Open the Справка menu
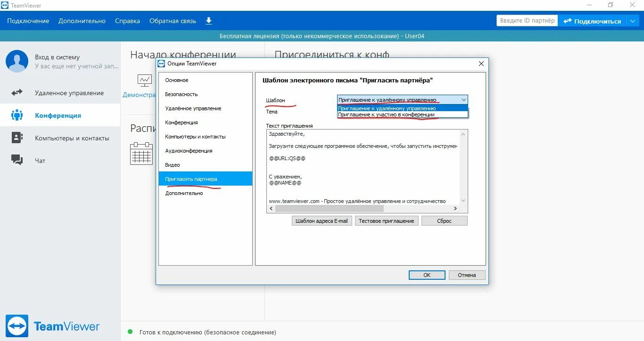644x341 pixels. coord(127,21)
